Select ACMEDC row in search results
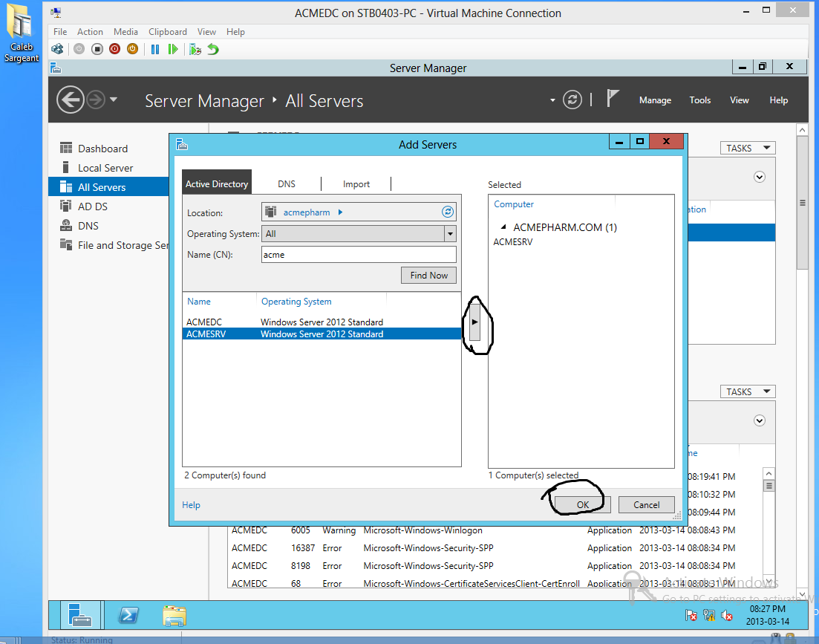Image resolution: width=819 pixels, height=644 pixels. 322,322
